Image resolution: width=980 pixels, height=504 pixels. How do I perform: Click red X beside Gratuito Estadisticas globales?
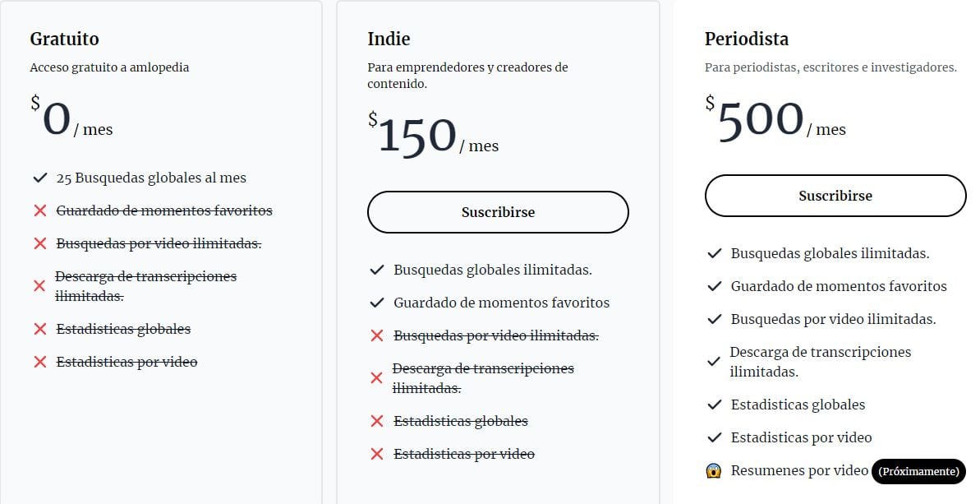pyautogui.click(x=39, y=329)
